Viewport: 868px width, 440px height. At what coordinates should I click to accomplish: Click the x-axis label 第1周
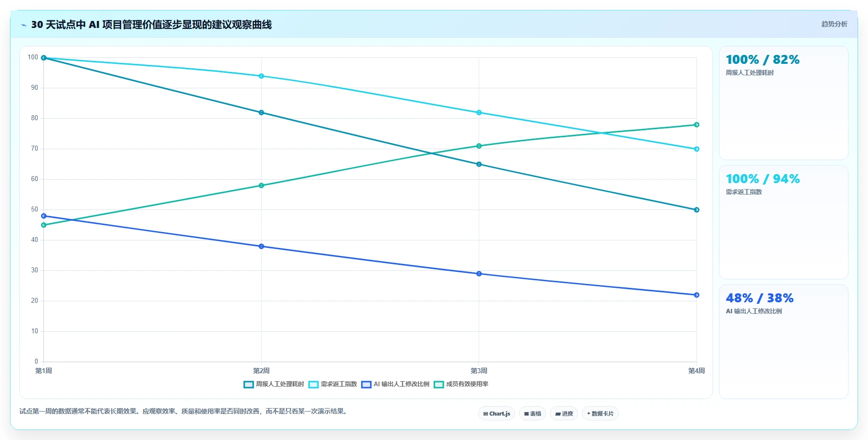click(x=44, y=371)
